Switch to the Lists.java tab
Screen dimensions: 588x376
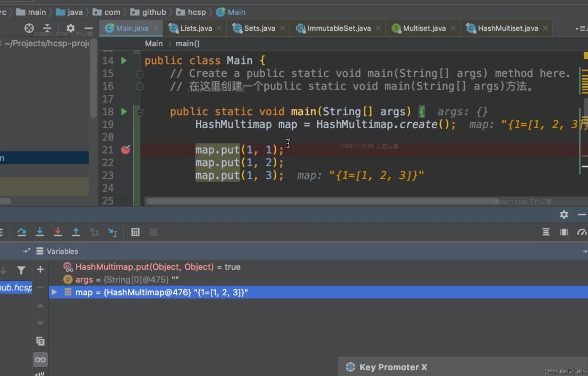click(196, 28)
